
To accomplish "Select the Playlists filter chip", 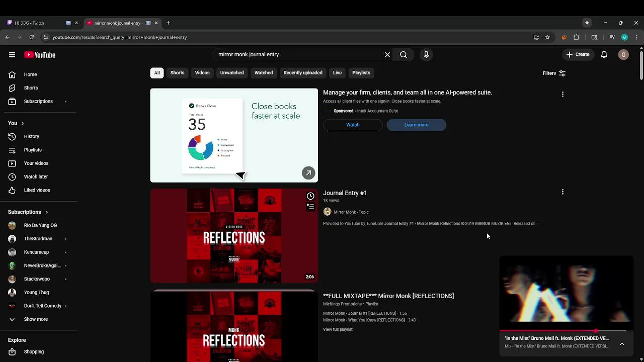I will click(361, 73).
